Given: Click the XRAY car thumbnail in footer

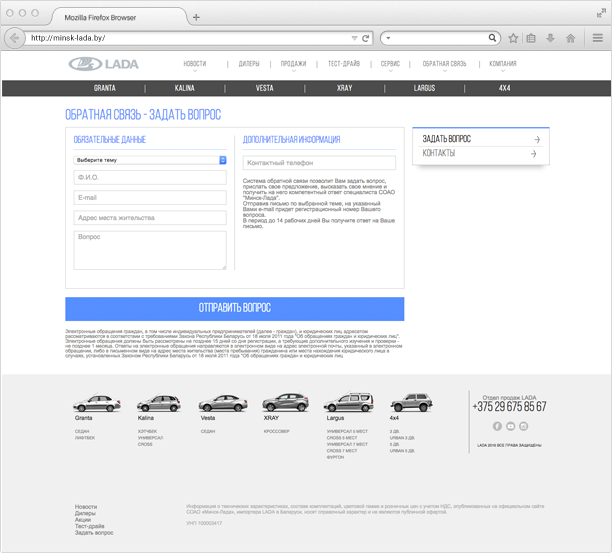Looking at the screenshot, I should click(285, 402).
